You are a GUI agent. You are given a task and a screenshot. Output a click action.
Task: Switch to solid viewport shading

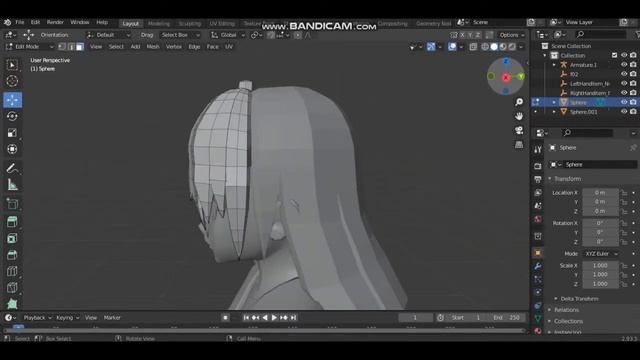(x=494, y=47)
